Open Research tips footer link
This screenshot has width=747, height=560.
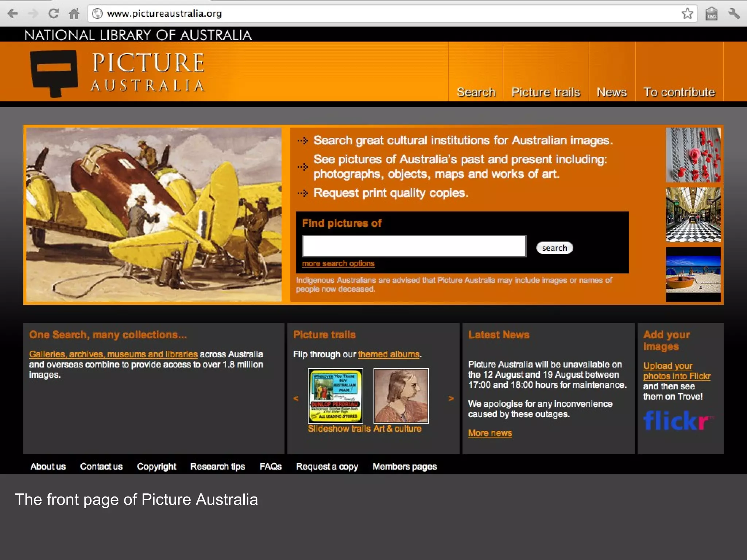click(x=217, y=467)
